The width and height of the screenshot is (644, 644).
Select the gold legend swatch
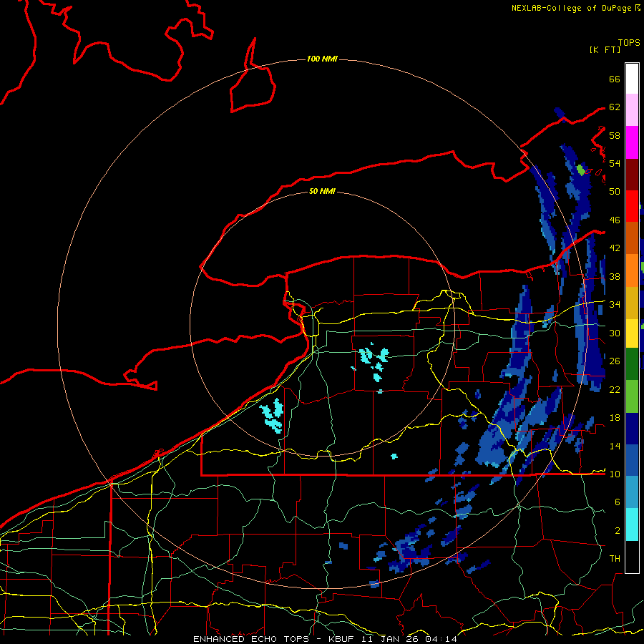point(632,302)
